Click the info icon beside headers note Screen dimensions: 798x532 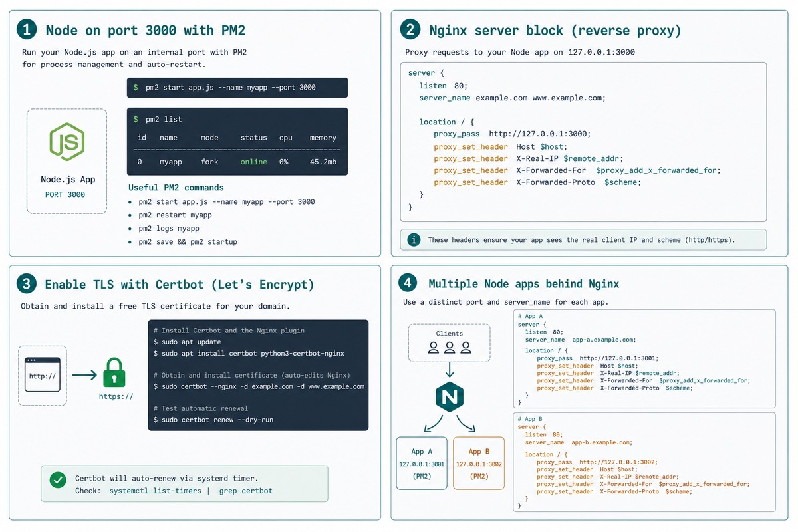click(x=414, y=239)
